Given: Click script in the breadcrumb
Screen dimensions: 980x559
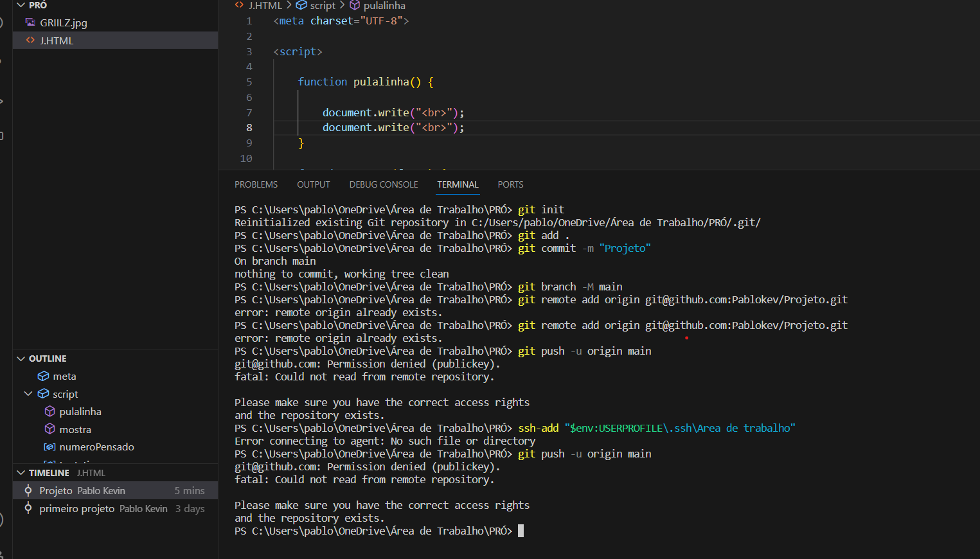Looking at the screenshot, I should (x=323, y=5).
